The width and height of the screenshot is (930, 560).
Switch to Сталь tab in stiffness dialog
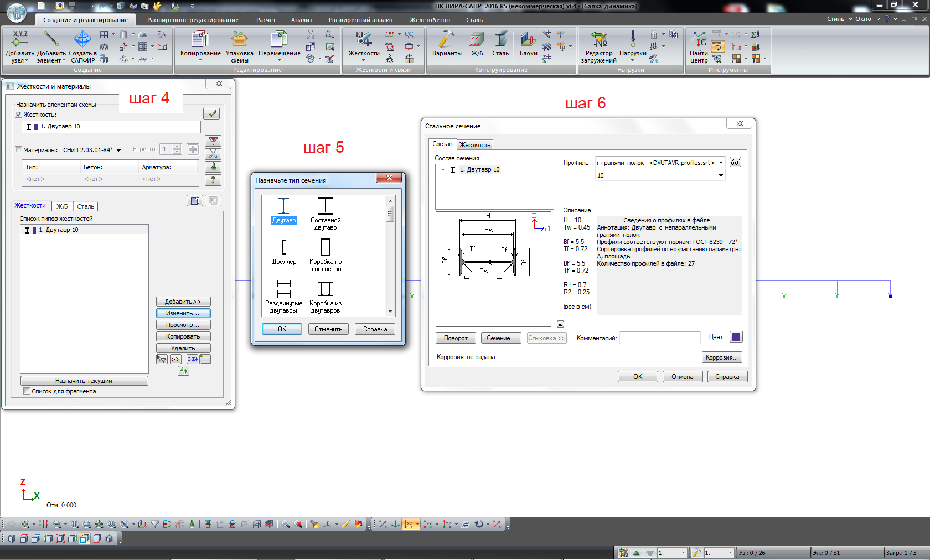[x=85, y=206]
